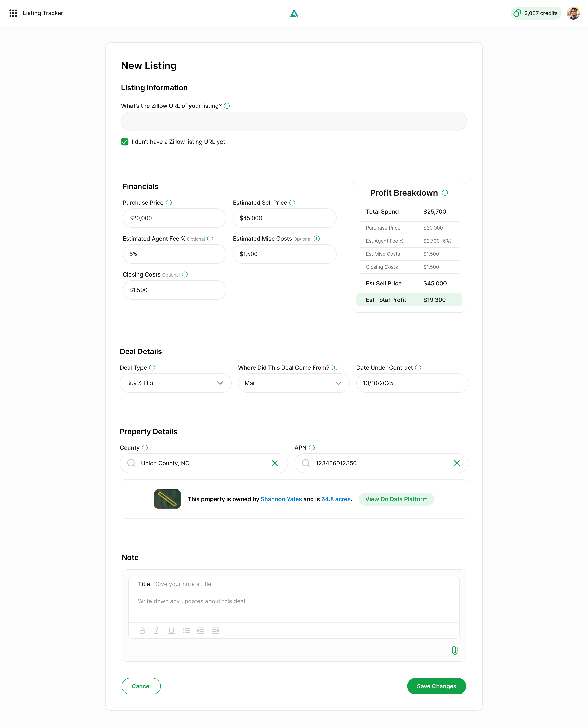588x727 pixels.
Task: Edit the Estimated Sell Price field
Action: point(285,218)
